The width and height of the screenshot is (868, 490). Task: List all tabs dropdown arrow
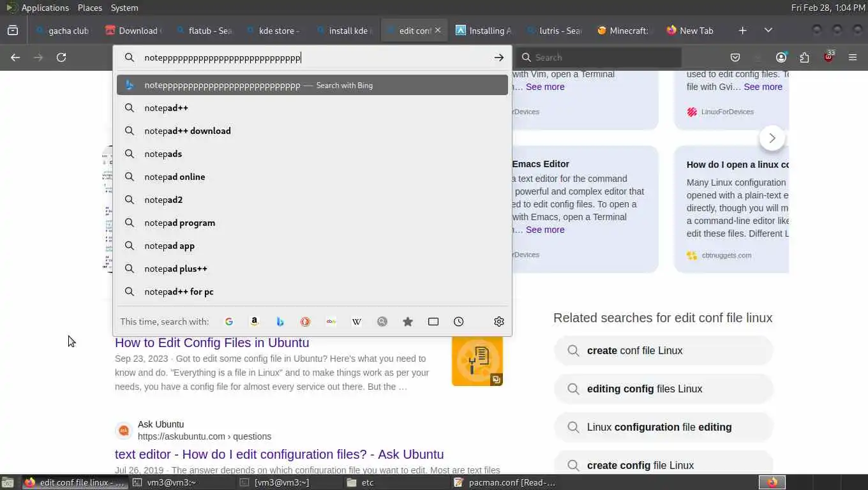pyautogui.click(x=768, y=31)
